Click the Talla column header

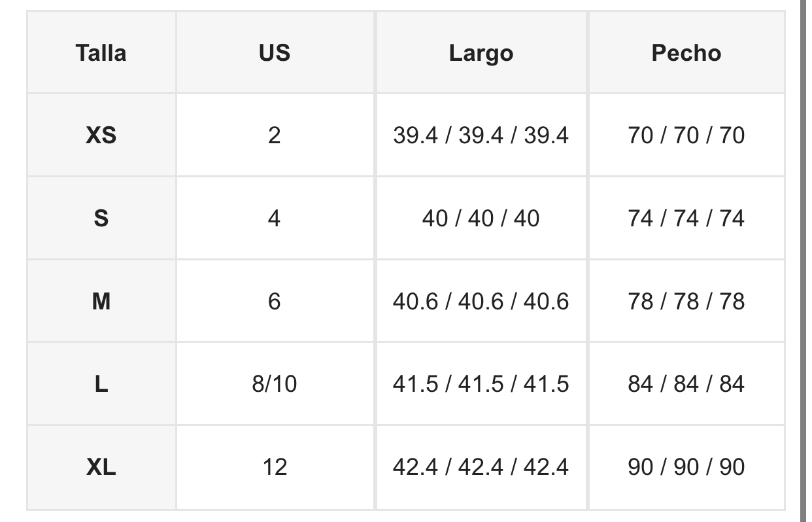click(101, 52)
